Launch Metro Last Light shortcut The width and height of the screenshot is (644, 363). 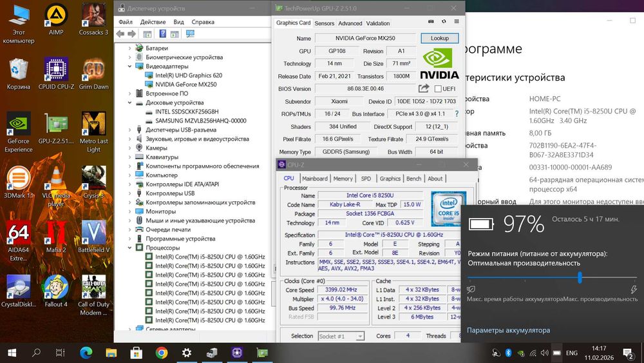click(x=93, y=132)
